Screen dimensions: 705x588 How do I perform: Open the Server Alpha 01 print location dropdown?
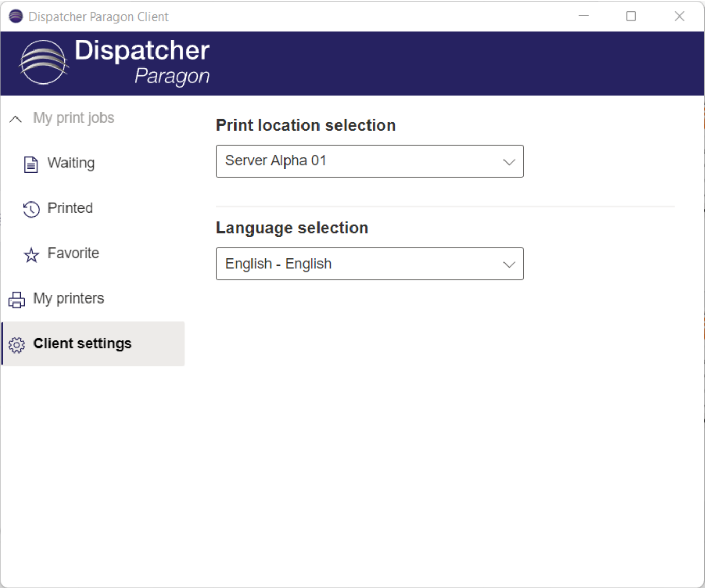[x=369, y=161]
